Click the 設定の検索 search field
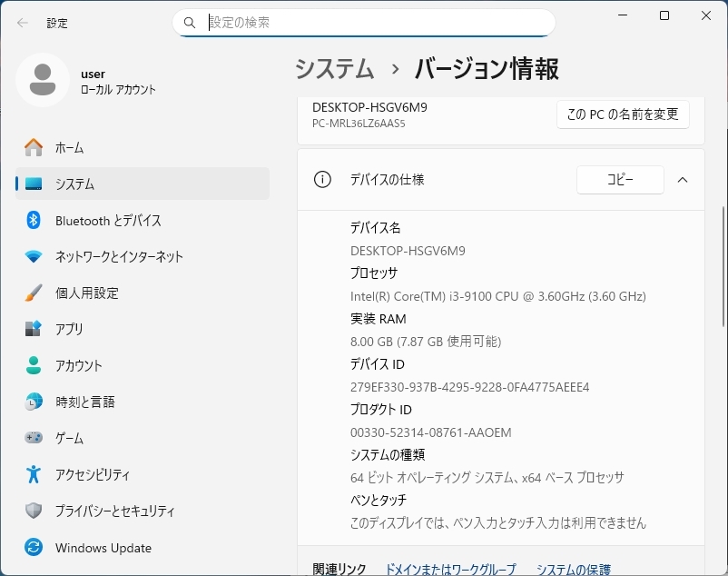The image size is (728, 576). pos(363,23)
